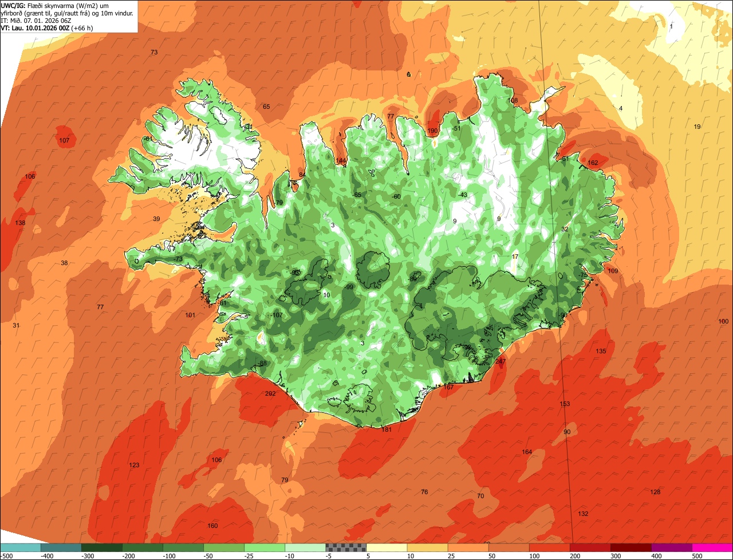
Task: Click the flux value 162 northeast of Iceland
Action: [x=593, y=163]
